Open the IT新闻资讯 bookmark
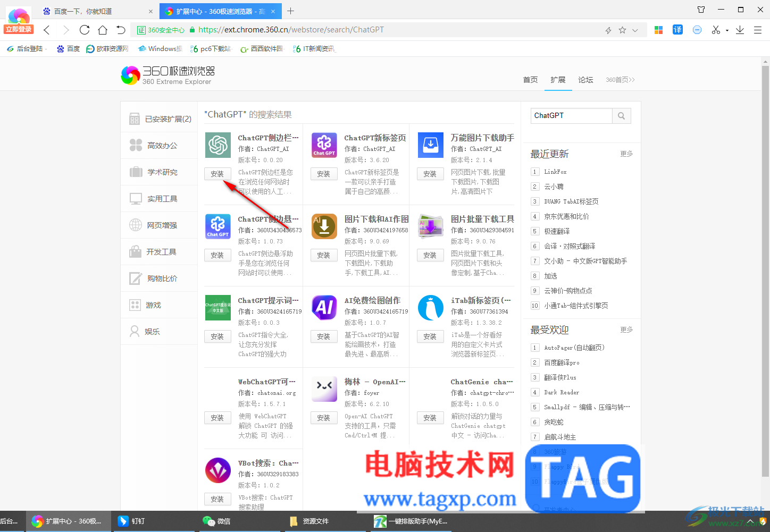The width and height of the screenshot is (770, 532). 314,49
